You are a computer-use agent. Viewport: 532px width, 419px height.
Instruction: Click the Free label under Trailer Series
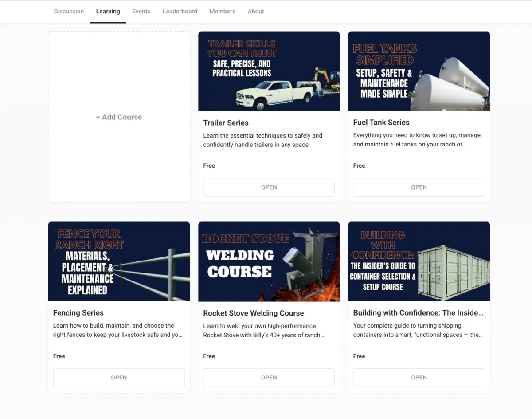click(x=209, y=166)
